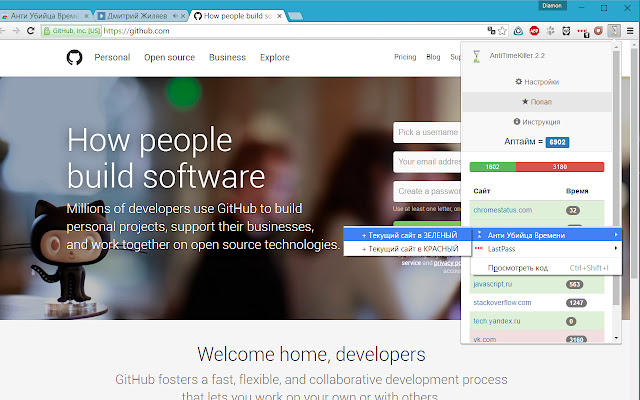The image size is (640, 400).
Task: Open Настройки in the AntiTimeKiller popup
Action: pos(537,82)
